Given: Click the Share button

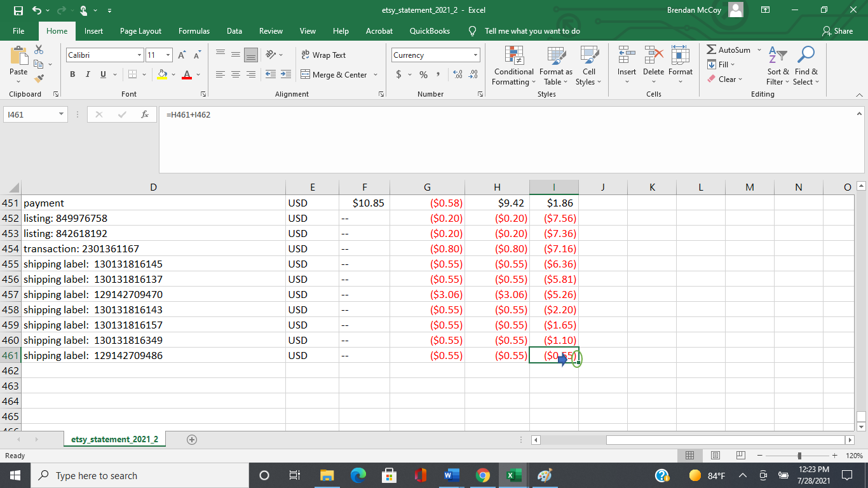Looking at the screenshot, I should [x=837, y=31].
